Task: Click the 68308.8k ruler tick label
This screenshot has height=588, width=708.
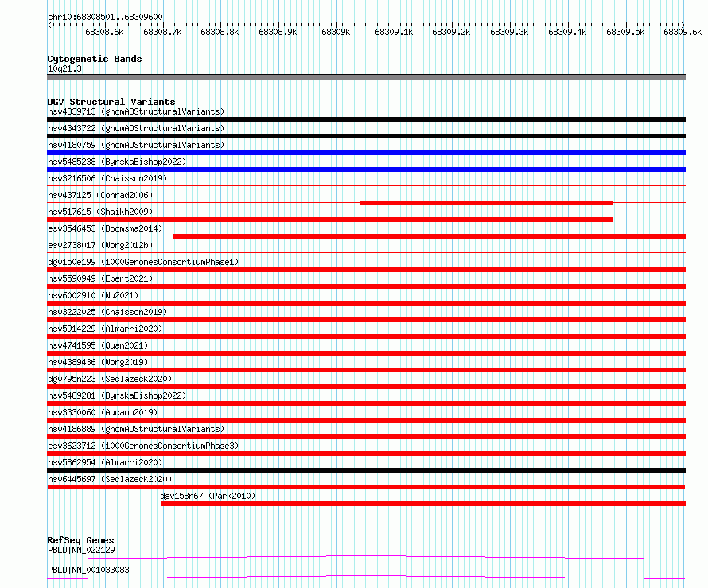Action: 220,32
